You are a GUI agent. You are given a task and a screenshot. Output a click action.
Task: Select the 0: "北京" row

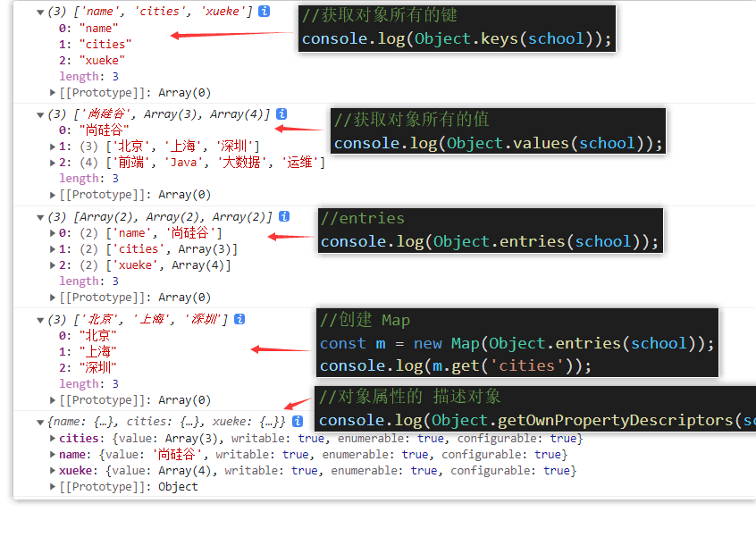pos(88,335)
